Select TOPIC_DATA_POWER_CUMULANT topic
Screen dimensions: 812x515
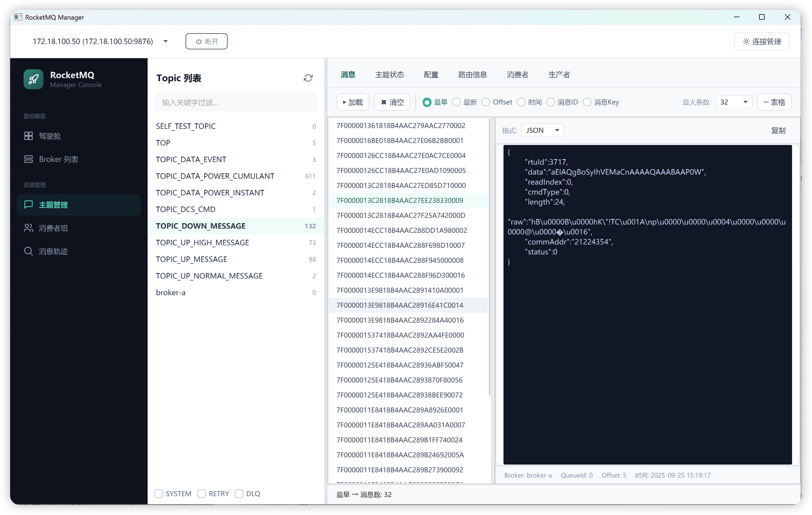(236, 176)
